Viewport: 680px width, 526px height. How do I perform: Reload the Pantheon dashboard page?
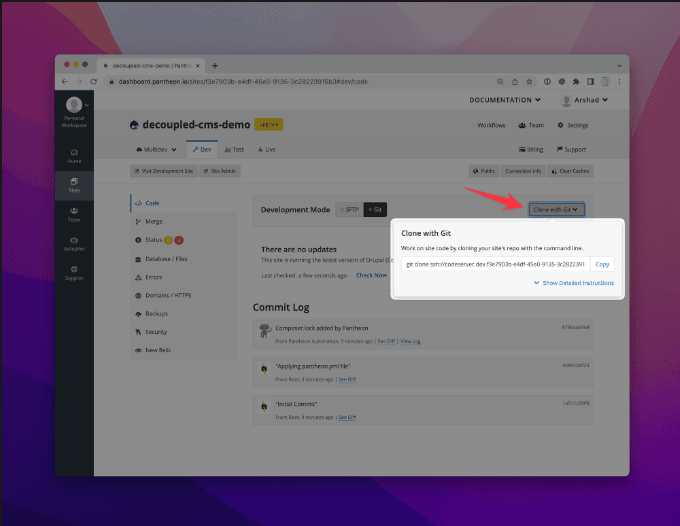[94, 82]
